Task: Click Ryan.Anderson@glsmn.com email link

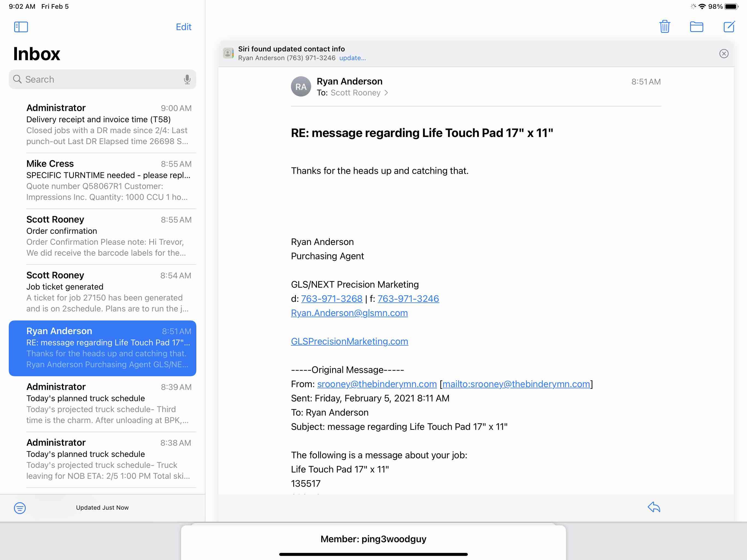Action: pyautogui.click(x=349, y=313)
